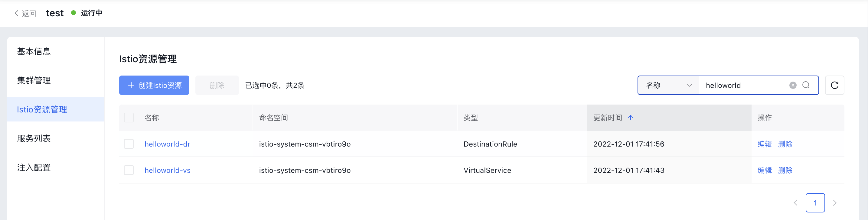The width and height of the screenshot is (868, 220).
Task: Click the plus 创建Istio资源 button
Action: point(154,85)
